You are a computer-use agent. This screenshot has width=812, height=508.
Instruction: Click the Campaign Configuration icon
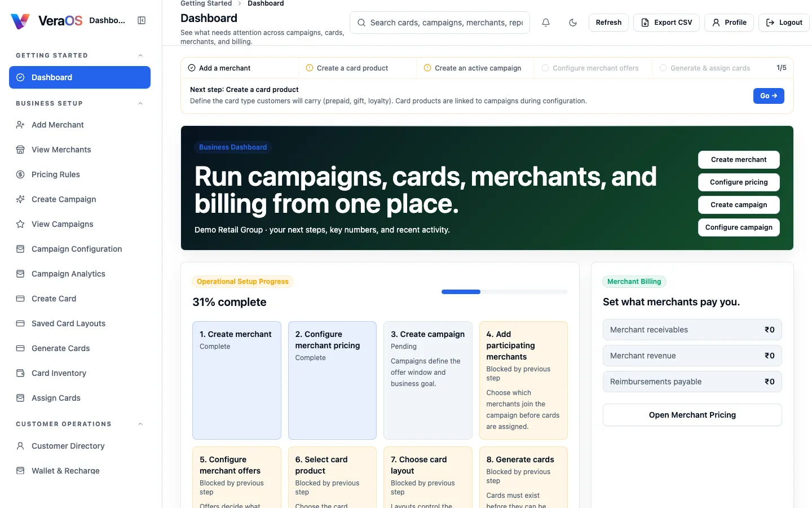coord(20,249)
